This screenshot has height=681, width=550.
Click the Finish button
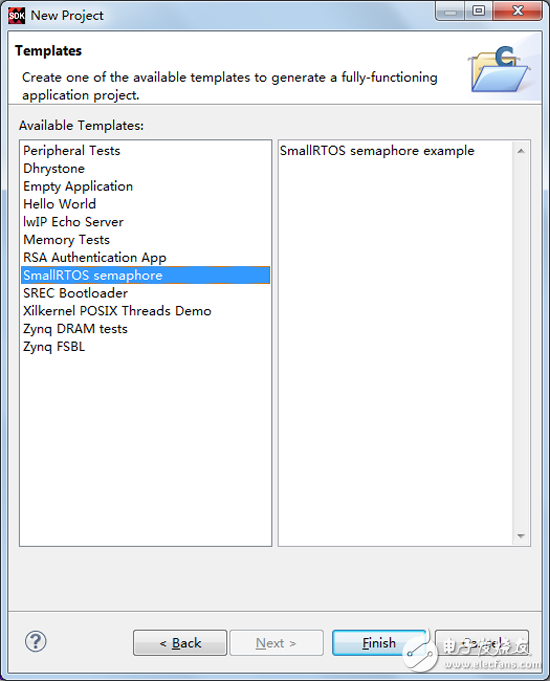[379, 643]
